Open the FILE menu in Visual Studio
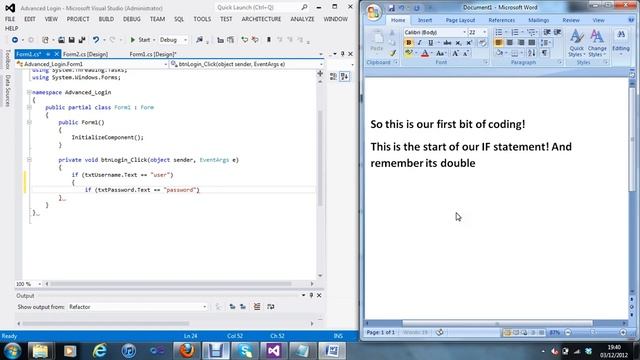This screenshot has width=640, height=360. (x=10, y=19)
